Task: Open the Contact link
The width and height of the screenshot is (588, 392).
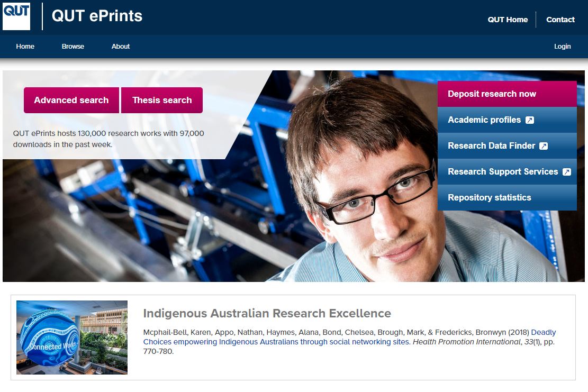Action: tap(560, 20)
